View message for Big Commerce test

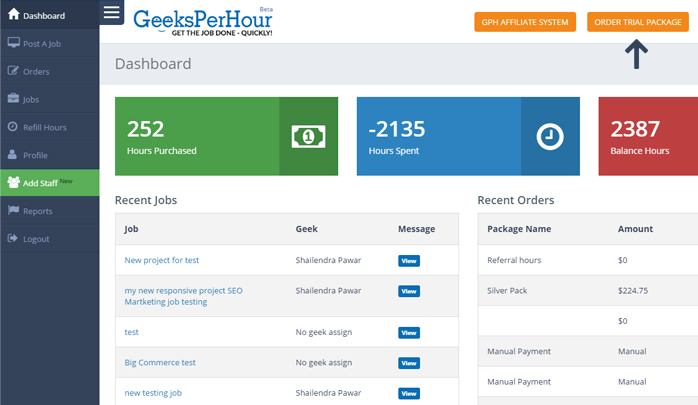coord(409,363)
